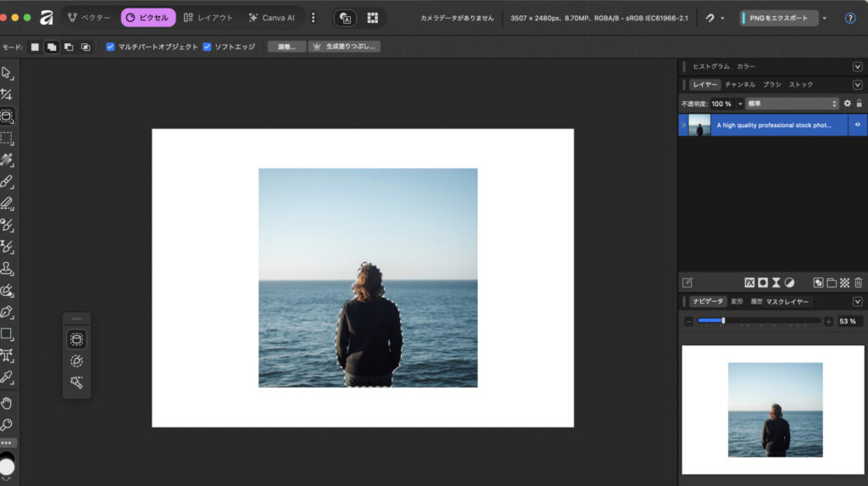Click the help question mark icon
The width and height of the screenshot is (868, 486).
[x=850, y=18]
